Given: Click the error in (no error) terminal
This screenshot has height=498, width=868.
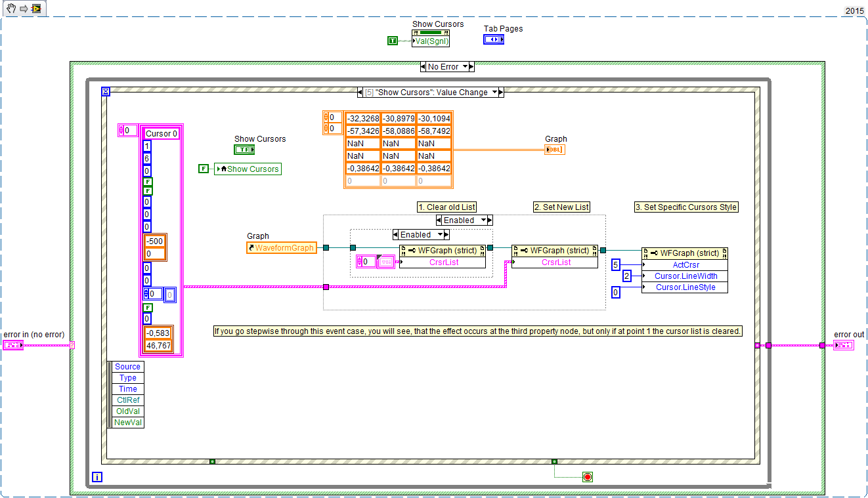Looking at the screenshot, I should (13, 345).
